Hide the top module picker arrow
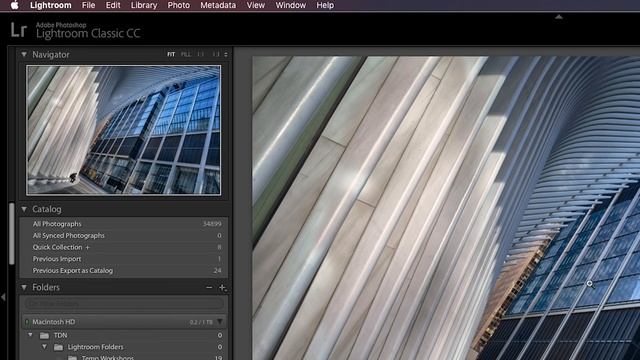This screenshot has width=640, height=360. (x=559, y=17)
